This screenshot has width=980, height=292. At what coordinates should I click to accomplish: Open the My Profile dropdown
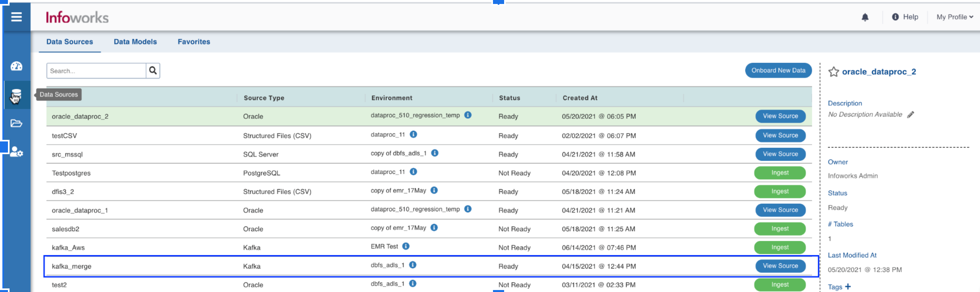(955, 17)
